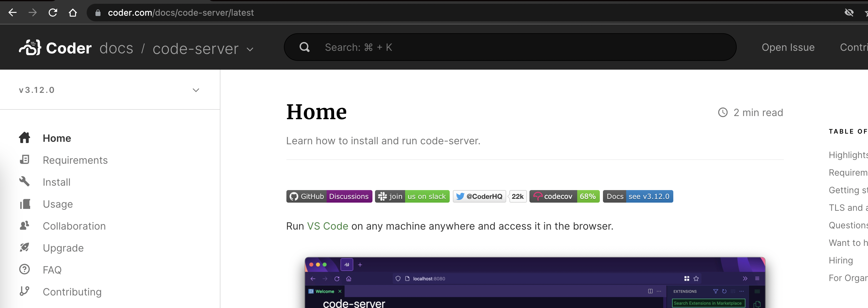Viewport: 868px width, 308px height.
Task: Click the people icon beside Collaboration
Action: [x=24, y=226]
